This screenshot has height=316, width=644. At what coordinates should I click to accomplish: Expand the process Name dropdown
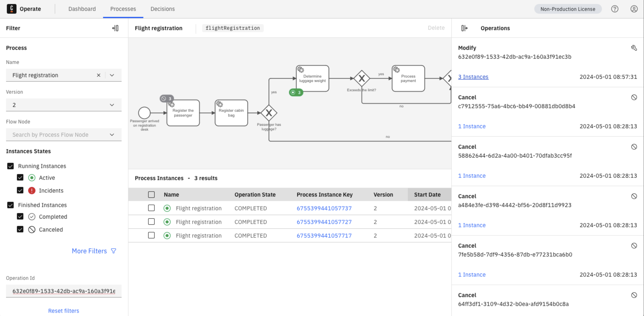pyautogui.click(x=112, y=75)
